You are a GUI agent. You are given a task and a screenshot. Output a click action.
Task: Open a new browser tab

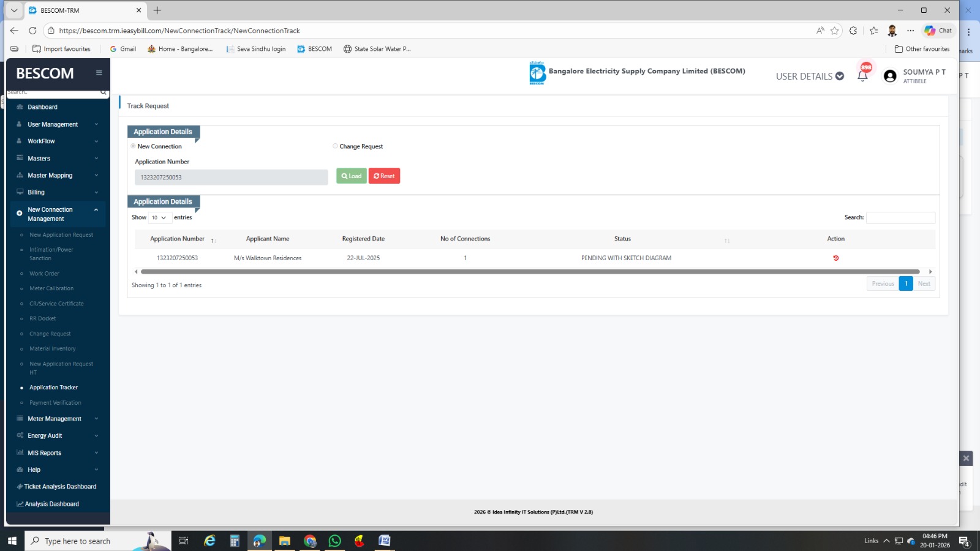(157, 10)
